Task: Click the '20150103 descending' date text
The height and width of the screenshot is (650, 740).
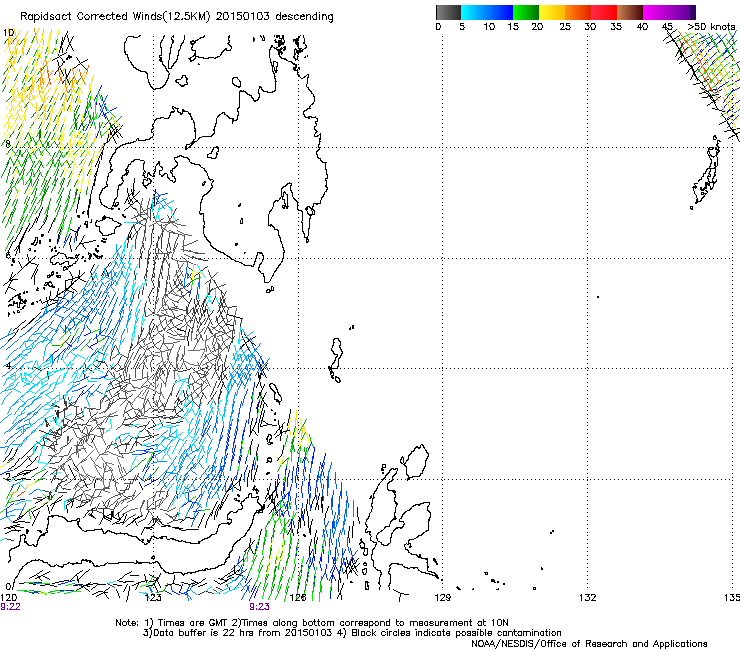Action: [x=275, y=17]
